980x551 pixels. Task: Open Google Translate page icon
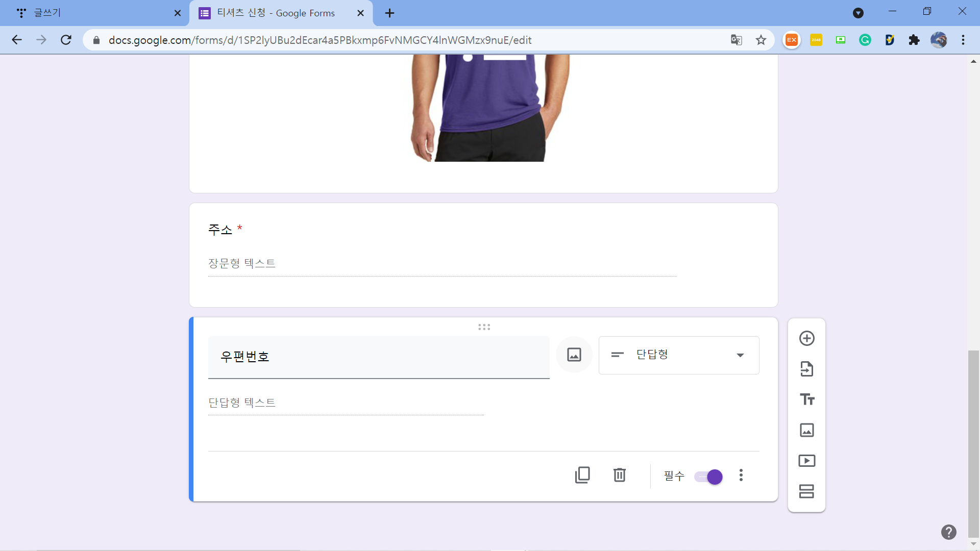pyautogui.click(x=736, y=40)
